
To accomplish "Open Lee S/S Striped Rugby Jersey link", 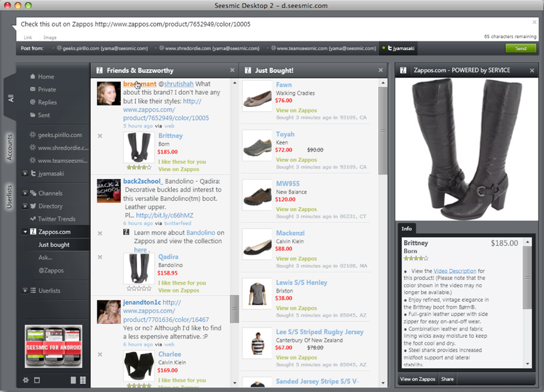I will tap(319, 332).
